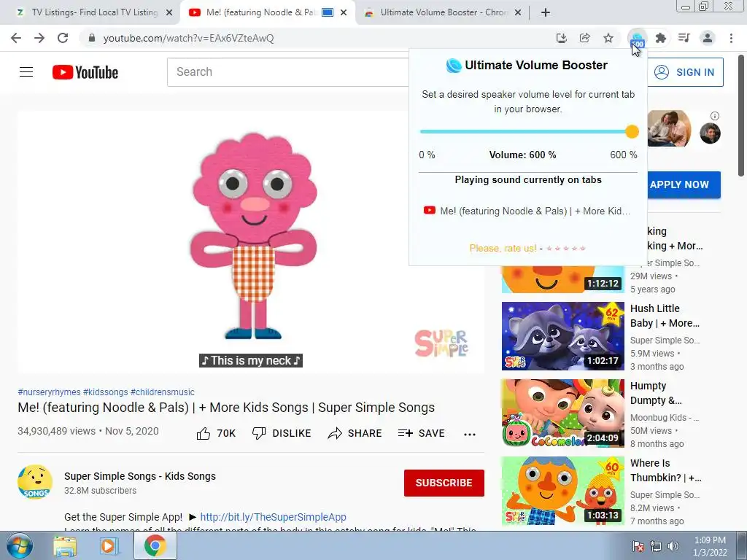Focus the YouTube Search field
The height and width of the screenshot is (560, 747).
[287, 72]
